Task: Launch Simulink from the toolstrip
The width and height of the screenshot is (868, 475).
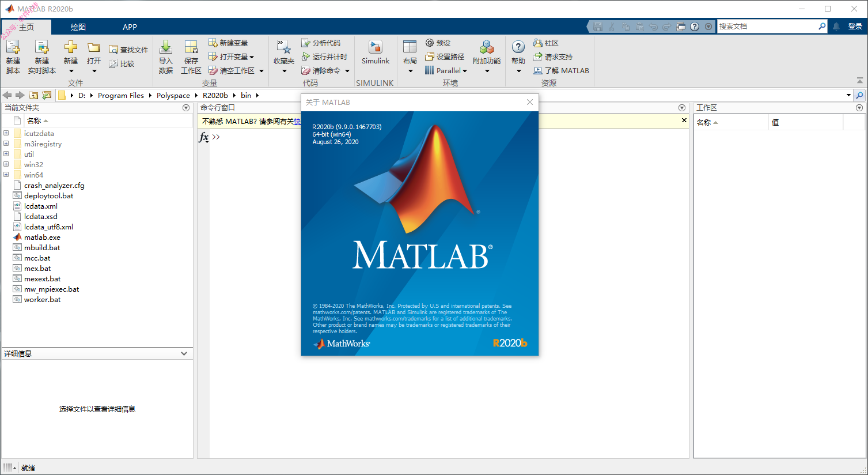Action: pyautogui.click(x=376, y=53)
